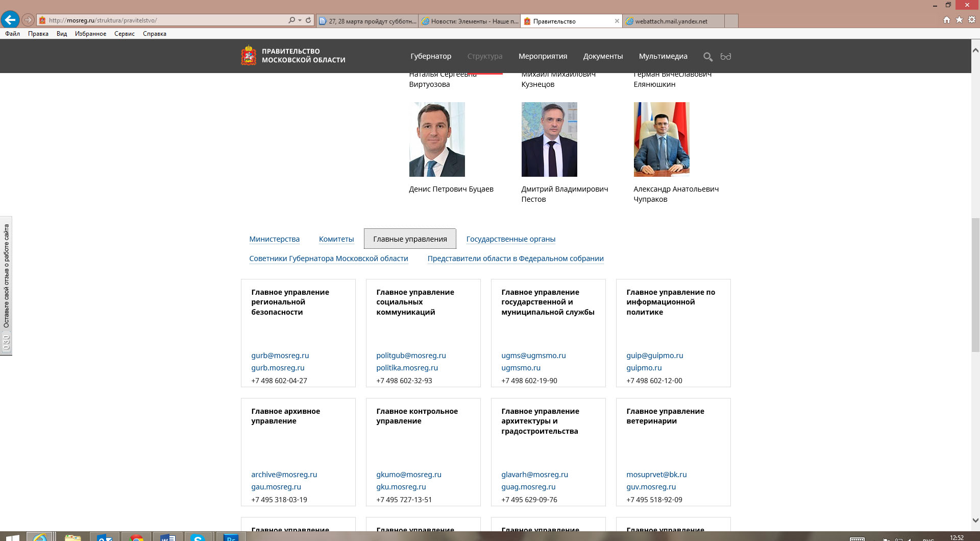Click email gurb@mosreg.ru

point(280,356)
